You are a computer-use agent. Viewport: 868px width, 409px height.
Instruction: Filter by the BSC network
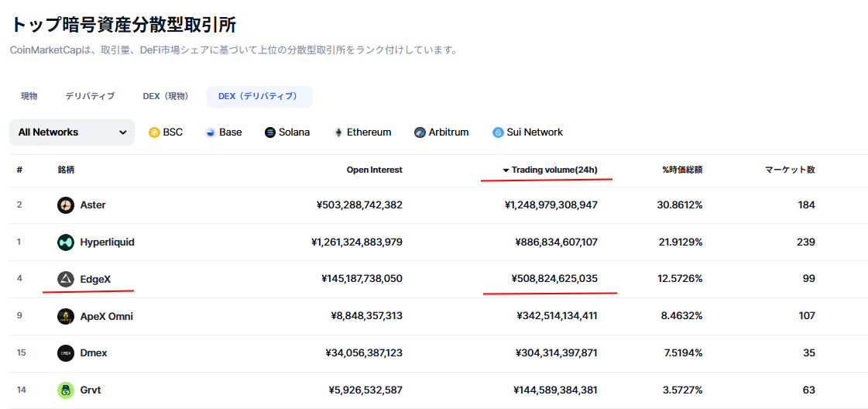click(166, 132)
